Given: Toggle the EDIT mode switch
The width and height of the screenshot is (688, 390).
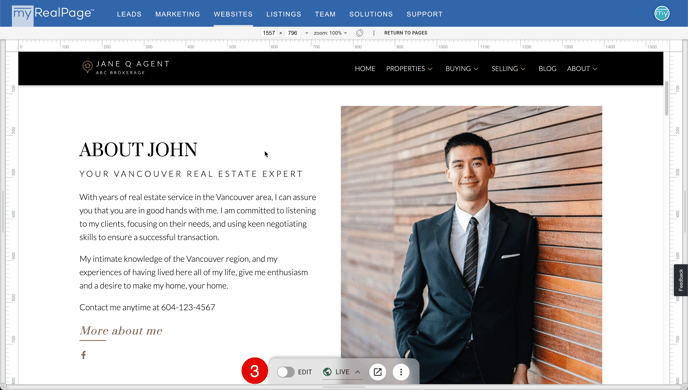Looking at the screenshot, I should (x=286, y=372).
